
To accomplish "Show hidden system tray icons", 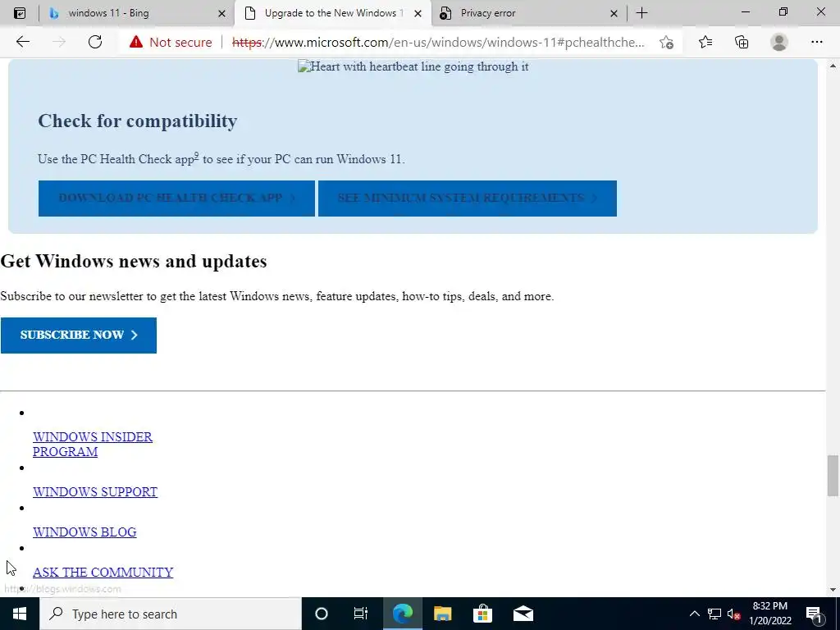I will (x=694, y=614).
